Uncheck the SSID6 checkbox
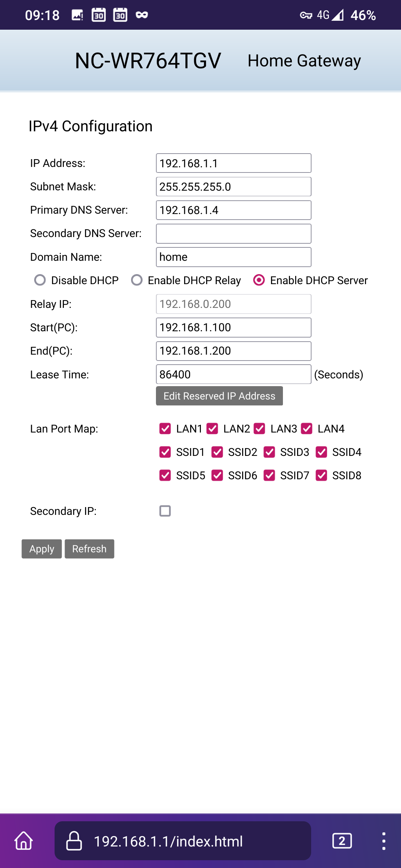 click(217, 476)
